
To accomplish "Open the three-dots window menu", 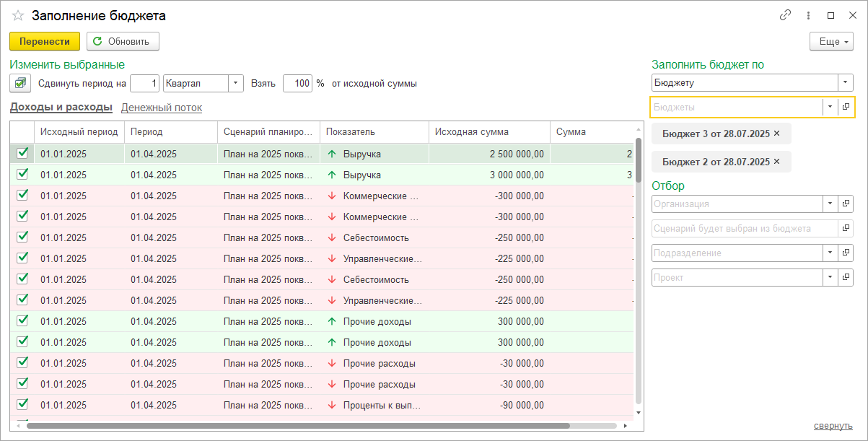I will click(x=809, y=15).
